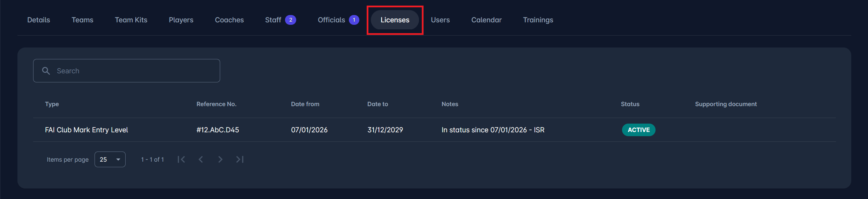Open the Teams tab

pos(82,20)
